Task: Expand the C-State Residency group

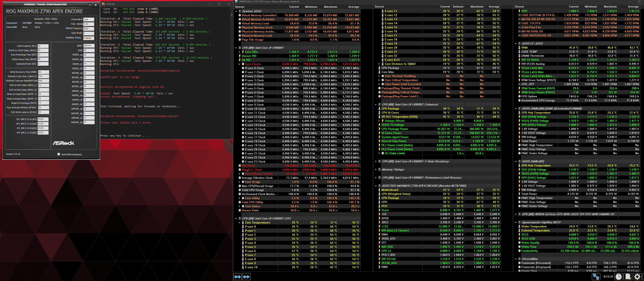Action: (376, 162)
